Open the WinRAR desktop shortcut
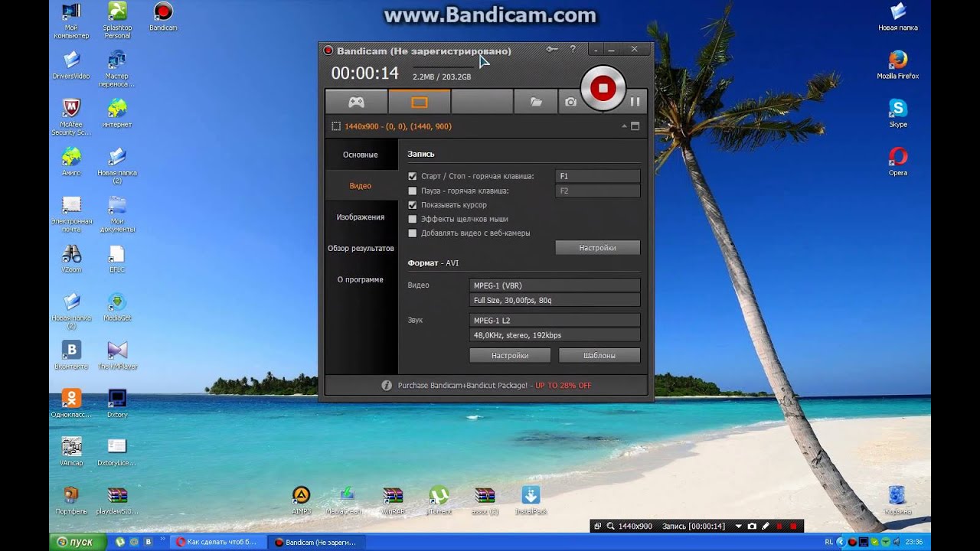Viewport: 980px width, 551px height. coord(393,500)
